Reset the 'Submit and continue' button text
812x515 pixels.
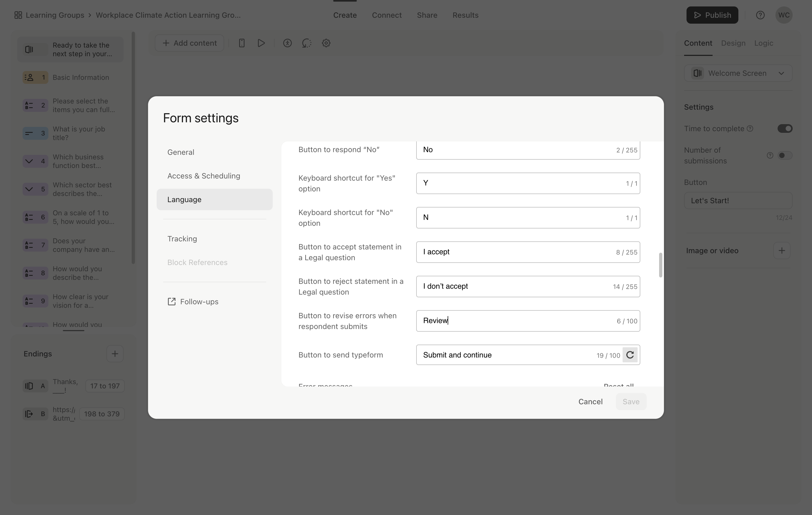click(x=630, y=355)
